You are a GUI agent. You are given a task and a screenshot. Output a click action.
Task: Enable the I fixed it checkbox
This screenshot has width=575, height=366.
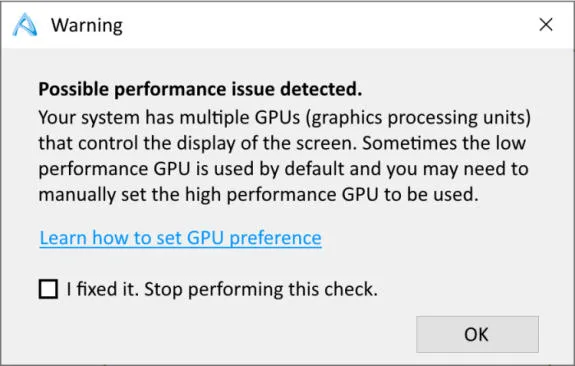pos(48,289)
